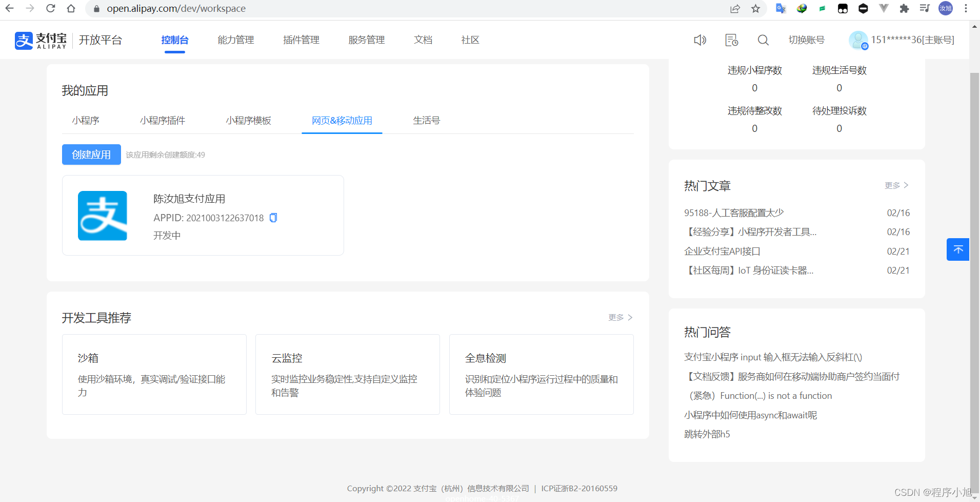Click the account avatar beside 151******36

[858, 40]
